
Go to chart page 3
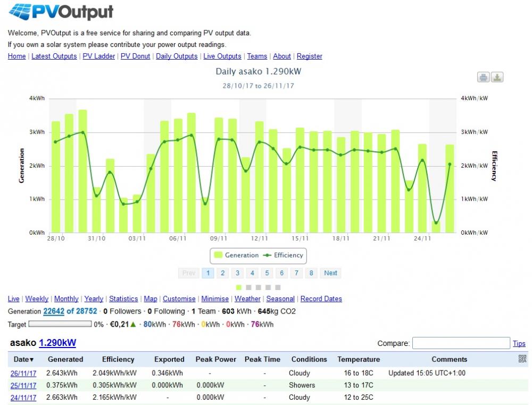pyautogui.click(x=237, y=273)
